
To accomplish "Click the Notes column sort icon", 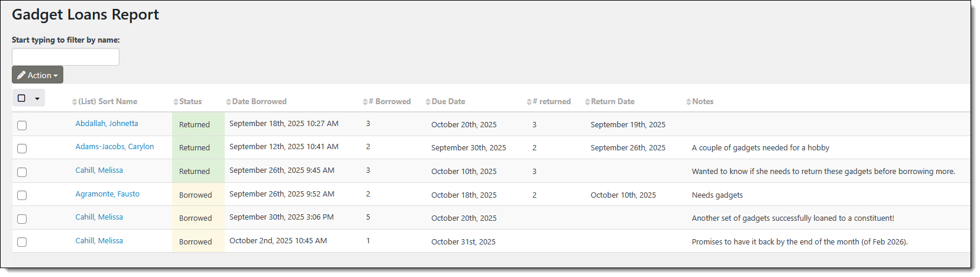I will (x=688, y=102).
